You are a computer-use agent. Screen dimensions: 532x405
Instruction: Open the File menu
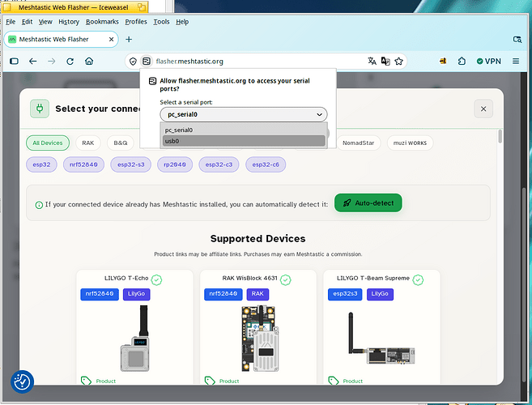[x=11, y=22]
